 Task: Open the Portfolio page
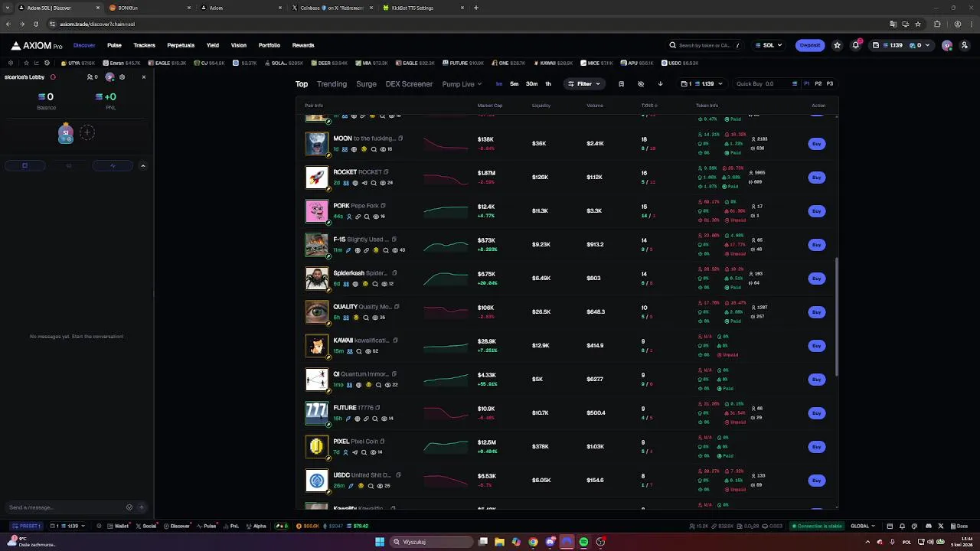tap(269, 45)
